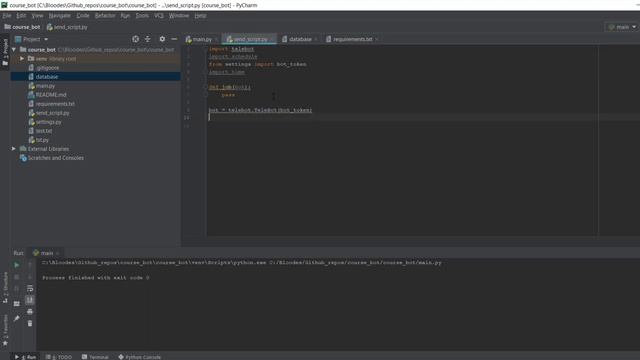Select tst.py in project tree
This screenshot has height=360, width=640.
pyautogui.click(x=42, y=140)
